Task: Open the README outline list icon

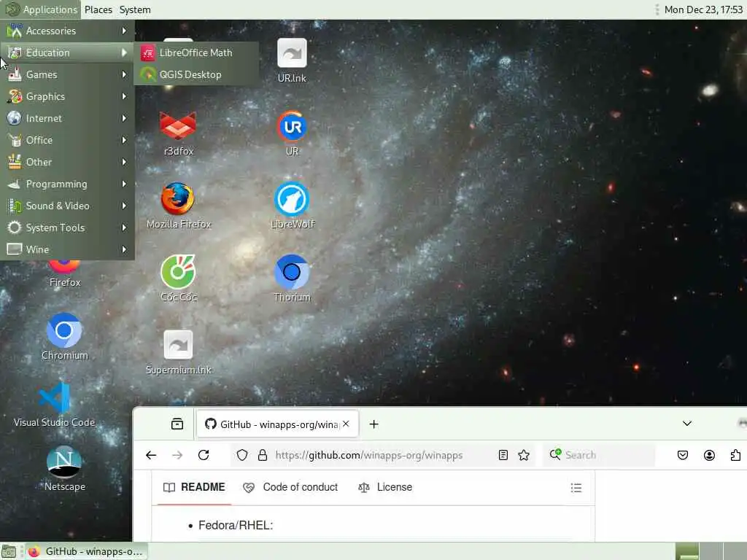Action: click(x=576, y=488)
